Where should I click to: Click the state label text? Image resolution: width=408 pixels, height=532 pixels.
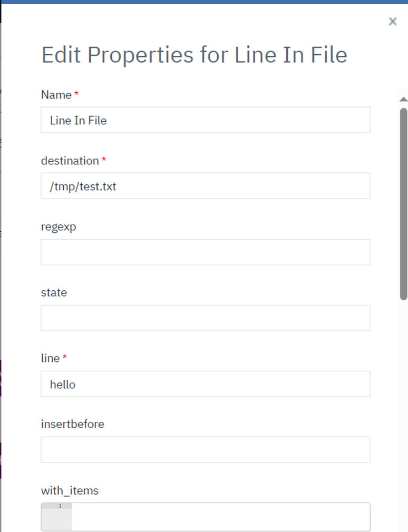click(x=54, y=292)
